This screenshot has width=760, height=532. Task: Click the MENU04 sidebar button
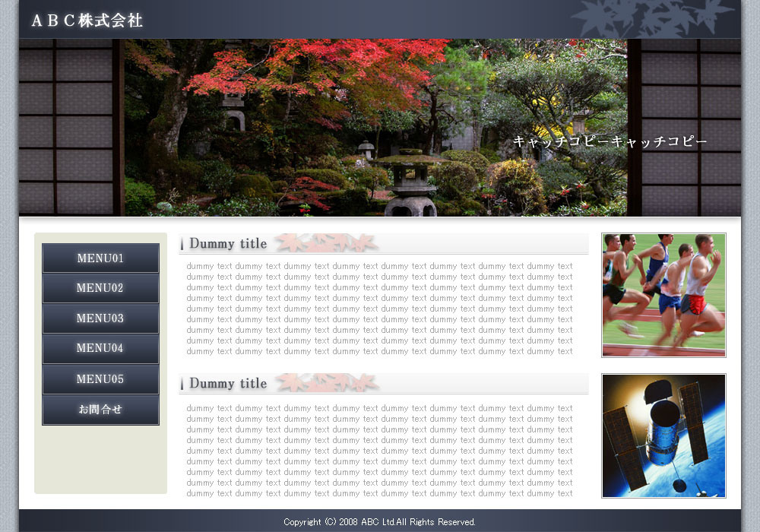click(x=100, y=349)
